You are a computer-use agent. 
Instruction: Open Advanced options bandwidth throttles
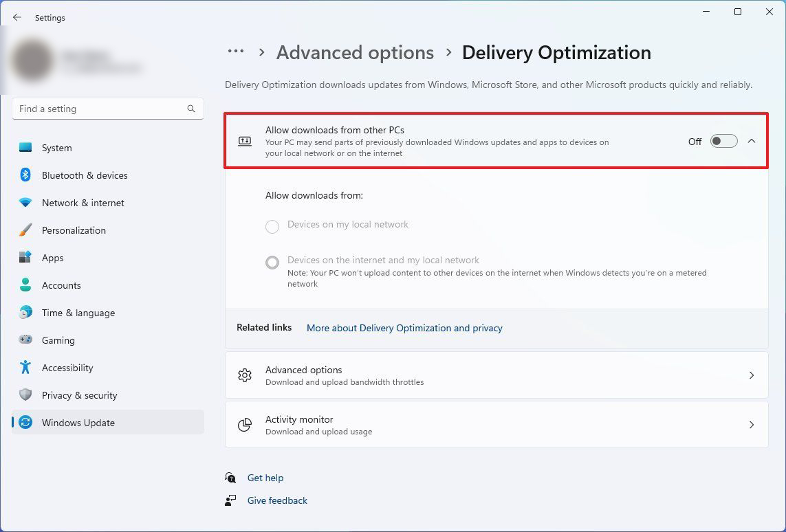(496, 375)
